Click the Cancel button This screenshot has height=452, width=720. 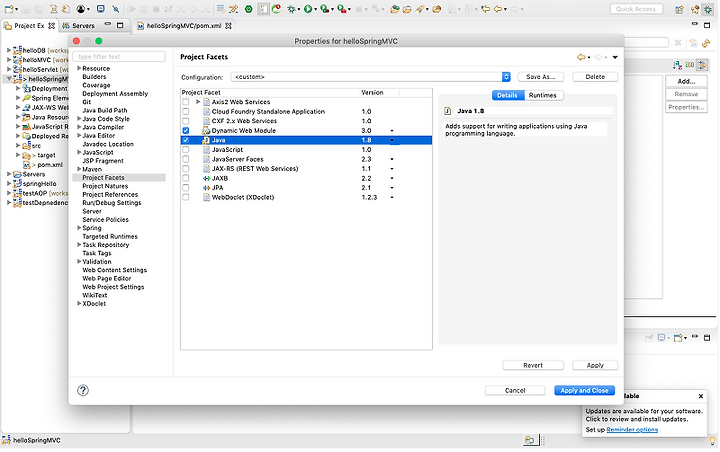(x=515, y=390)
